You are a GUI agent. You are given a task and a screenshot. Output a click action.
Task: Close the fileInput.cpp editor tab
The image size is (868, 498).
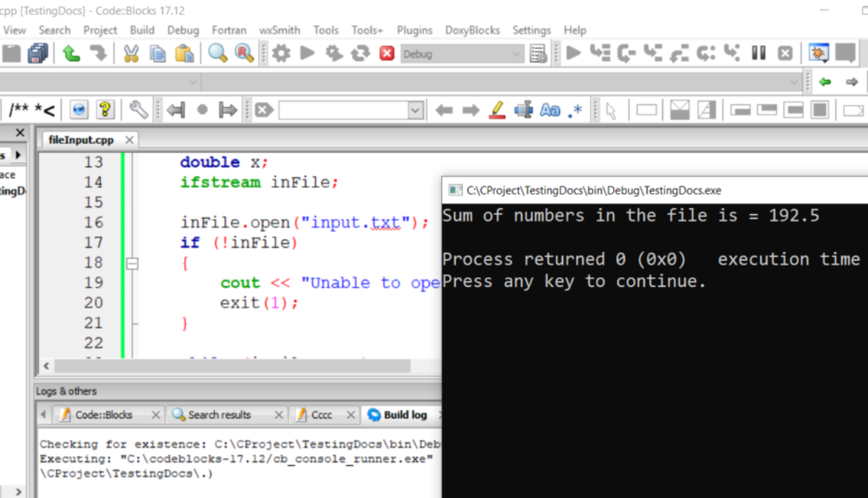pos(129,140)
